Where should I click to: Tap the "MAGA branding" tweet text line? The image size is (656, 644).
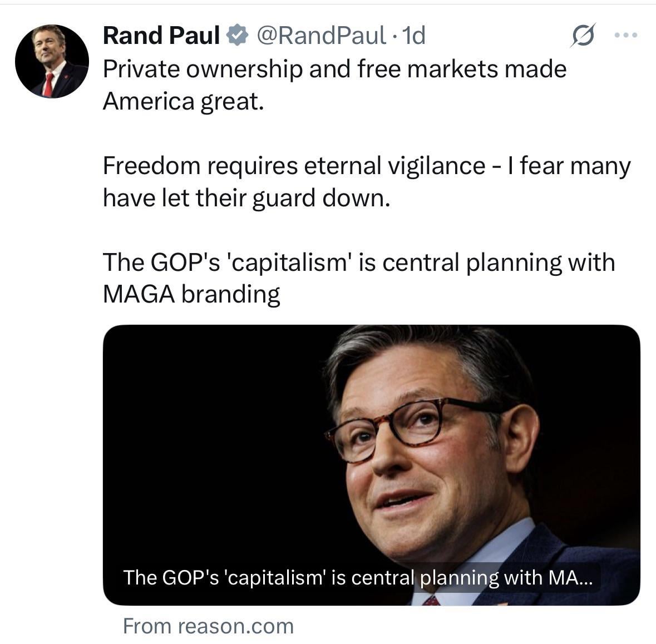(191, 294)
